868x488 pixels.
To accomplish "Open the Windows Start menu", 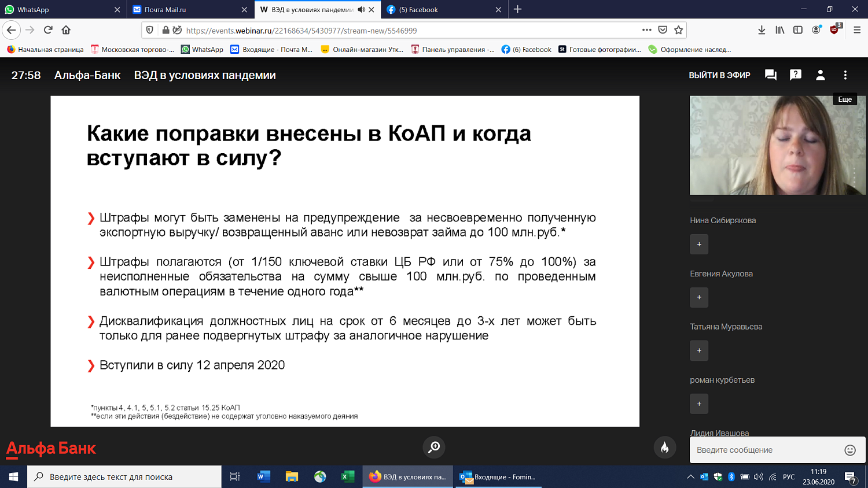I will 13,477.
